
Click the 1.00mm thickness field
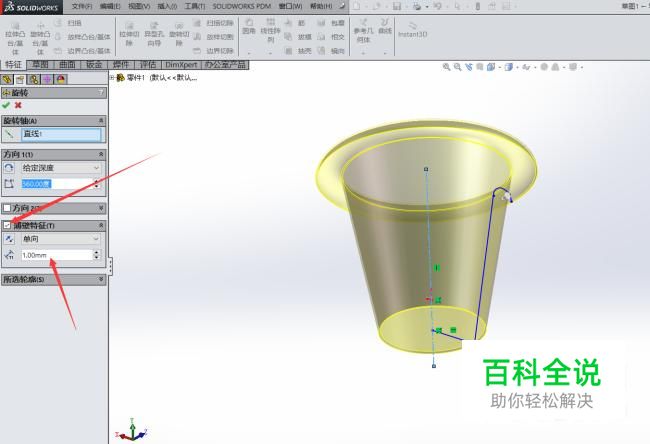(57, 255)
